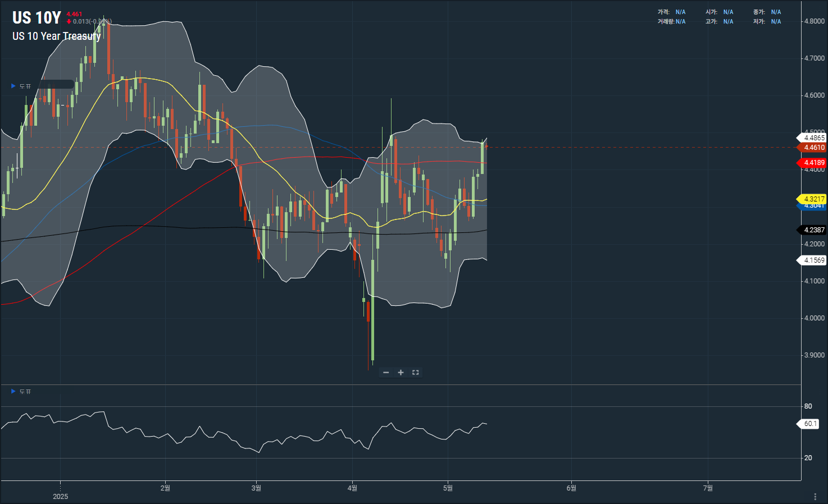Screen dimensions: 828x504
Task: Click the 5월 label on the time axis
Action: (x=448, y=488)
